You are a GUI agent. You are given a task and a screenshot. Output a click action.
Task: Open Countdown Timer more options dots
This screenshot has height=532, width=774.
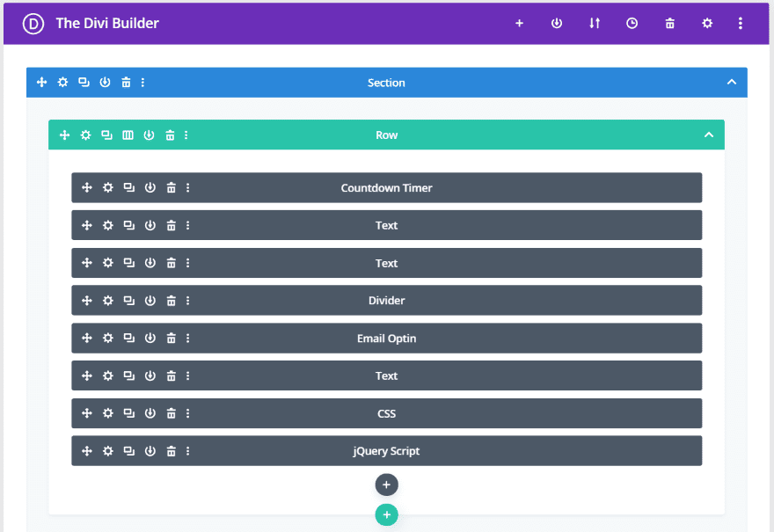pyautogui.click(x=187, y=187)
